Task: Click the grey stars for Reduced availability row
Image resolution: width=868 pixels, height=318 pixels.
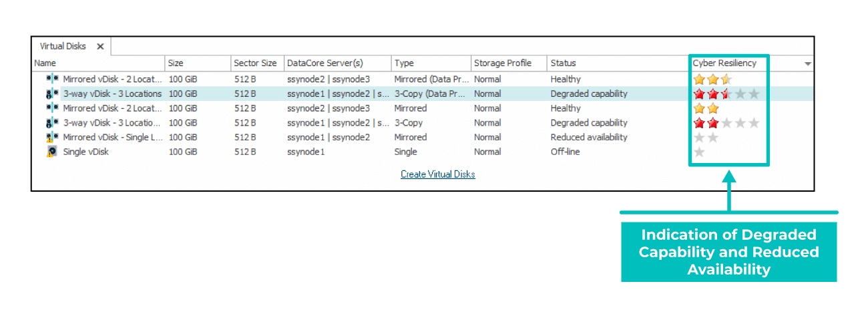Action: pyautogui.click(x=706, y=137)
